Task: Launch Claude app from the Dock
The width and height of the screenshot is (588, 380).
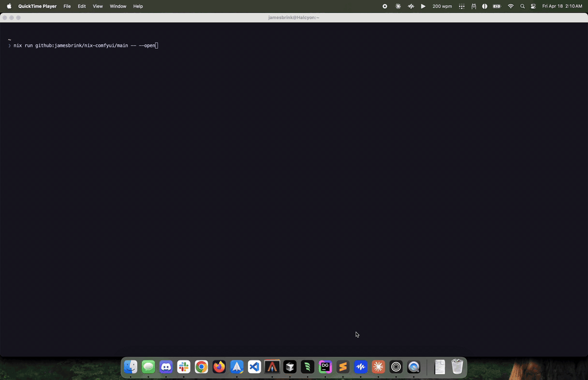Action: coord(378,367)
